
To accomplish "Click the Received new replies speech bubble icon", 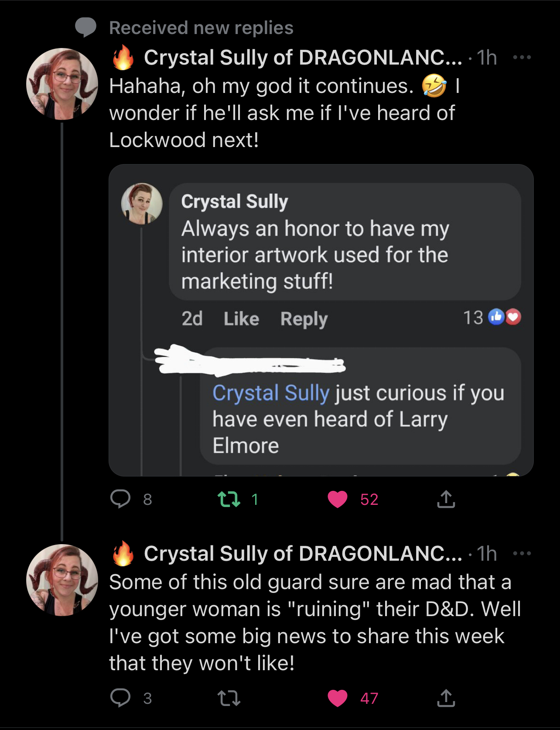I will click(x=85, y=27).
